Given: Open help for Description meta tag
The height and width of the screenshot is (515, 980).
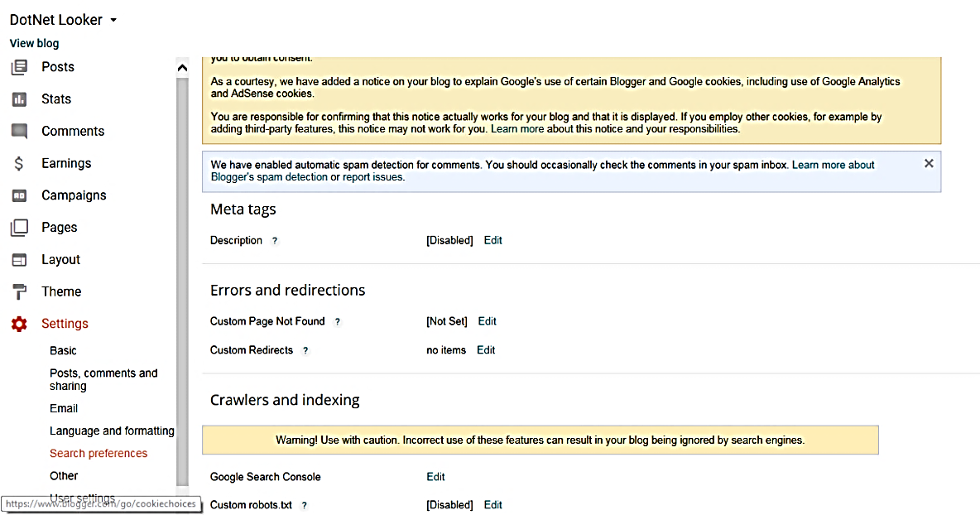Looking at the screenshot, I should pyautogui.click(x=274, y=241).
